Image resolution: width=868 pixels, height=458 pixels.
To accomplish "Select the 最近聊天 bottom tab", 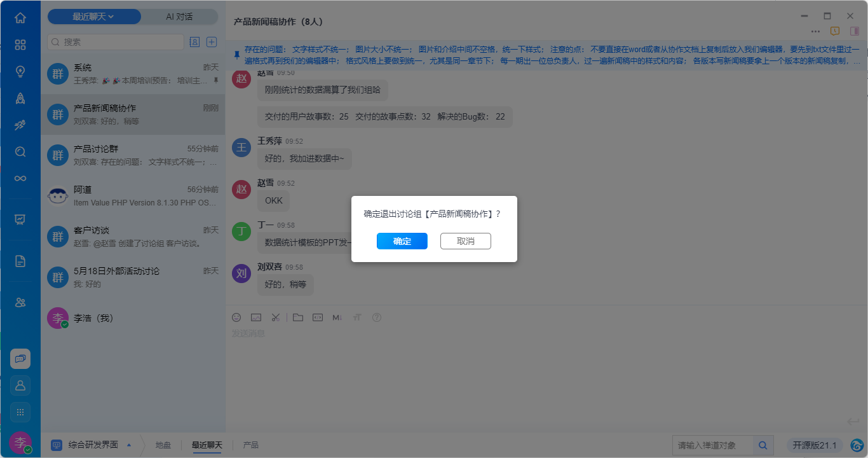I will [x=207, y=445].
